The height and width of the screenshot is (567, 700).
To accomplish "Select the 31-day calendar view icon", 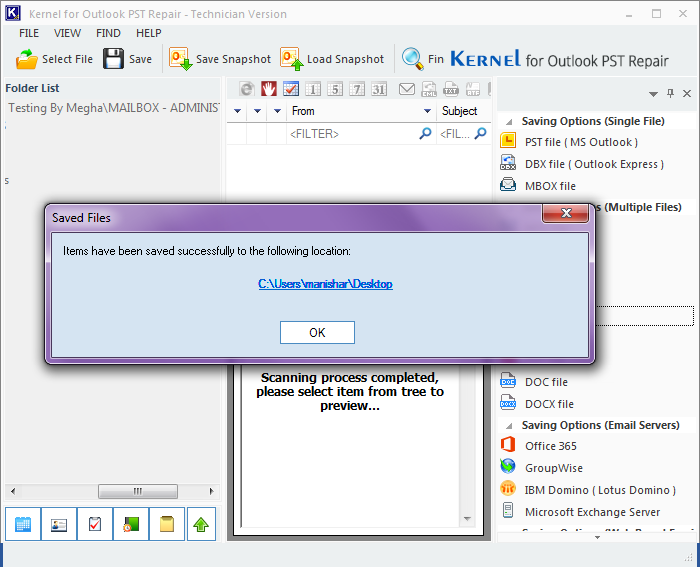I will [x=379, y=89].
